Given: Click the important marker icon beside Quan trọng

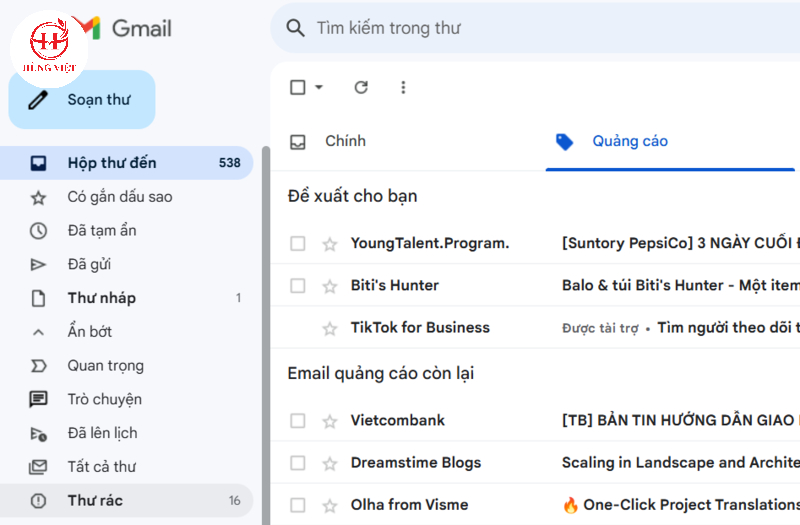Looking at the screenshot, I should point(39,366).
